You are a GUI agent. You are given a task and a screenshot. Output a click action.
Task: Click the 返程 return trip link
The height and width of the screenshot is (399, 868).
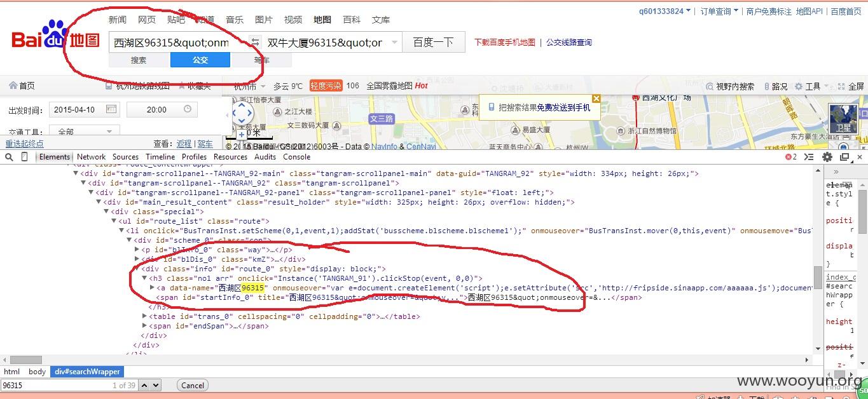pyautogui.click(x=184, y=144)
